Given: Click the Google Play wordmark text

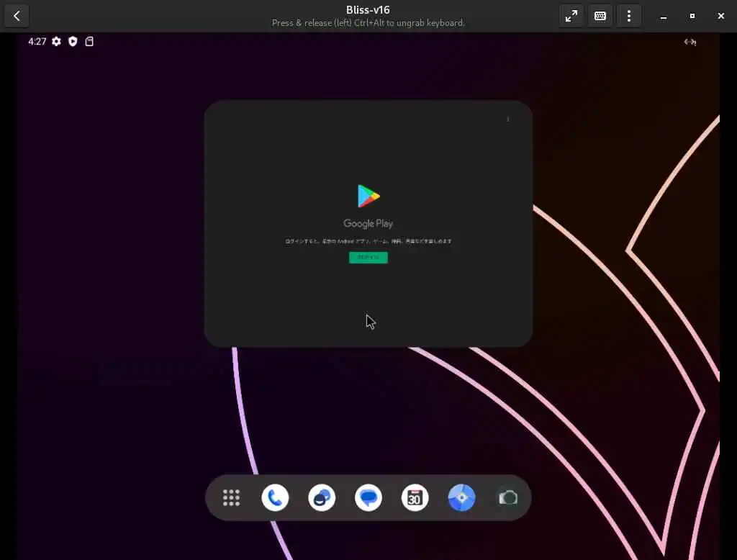Looking at the screenshot, I should (x=368, y=223).
